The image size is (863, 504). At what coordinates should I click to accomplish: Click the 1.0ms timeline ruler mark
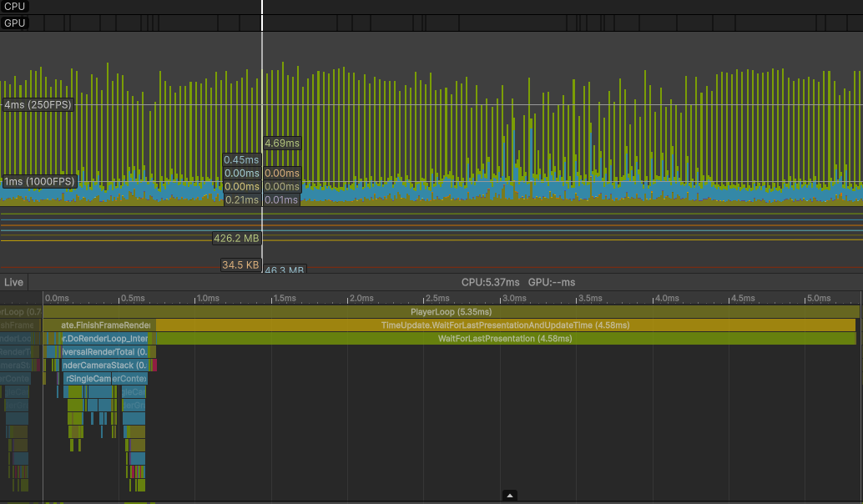[x=208, y=298]
